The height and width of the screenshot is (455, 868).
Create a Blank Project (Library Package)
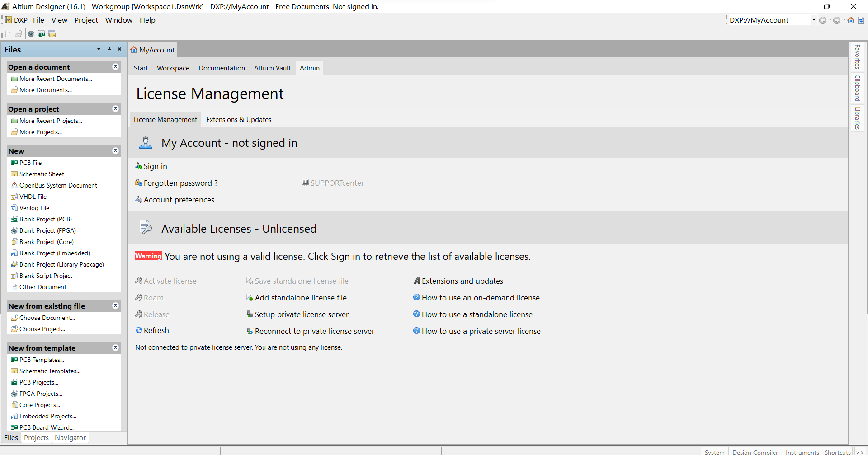pyautogui.click(x=57, y=264)
